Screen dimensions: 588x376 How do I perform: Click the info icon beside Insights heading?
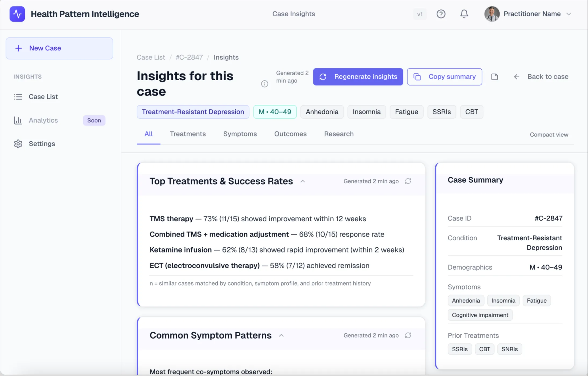point(264,84)
